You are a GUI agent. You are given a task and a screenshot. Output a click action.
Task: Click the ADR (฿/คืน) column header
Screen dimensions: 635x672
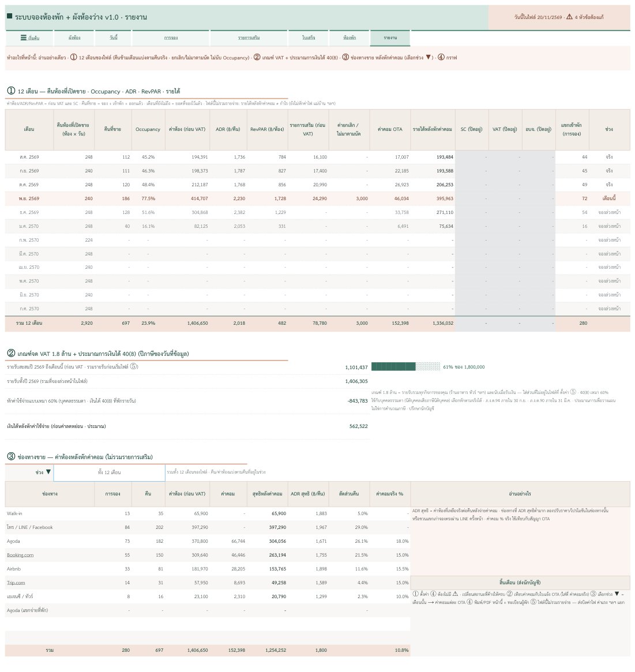(228, 129)
